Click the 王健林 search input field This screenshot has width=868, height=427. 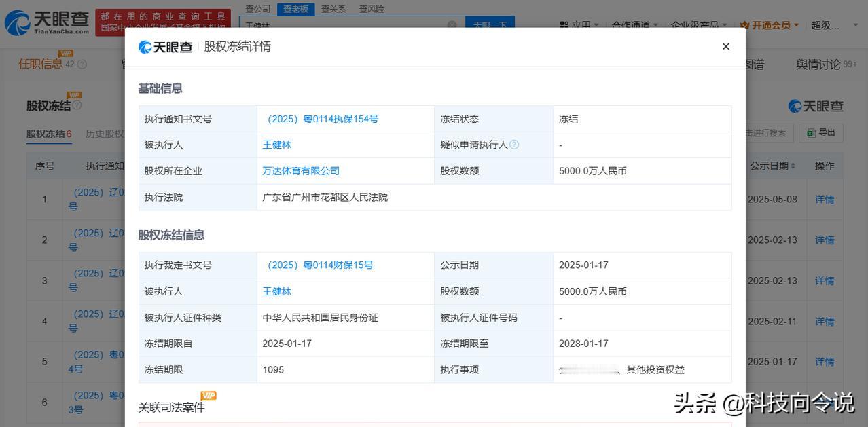(352, 24)
